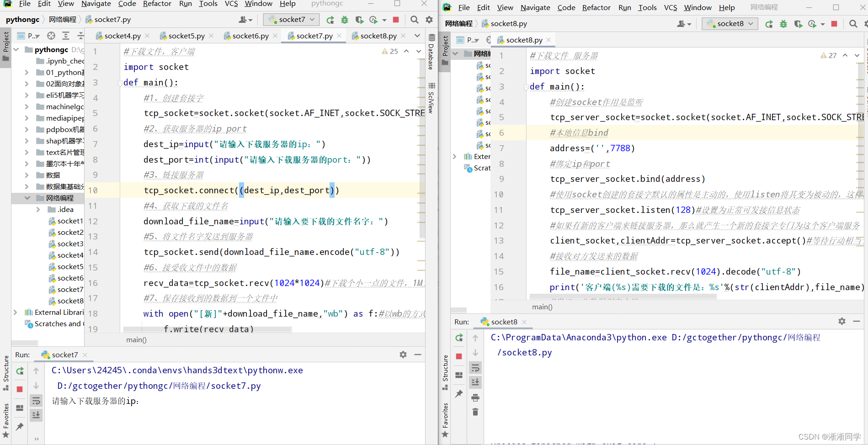Stop the running process in left toolbar

click(x=396, y=20)
